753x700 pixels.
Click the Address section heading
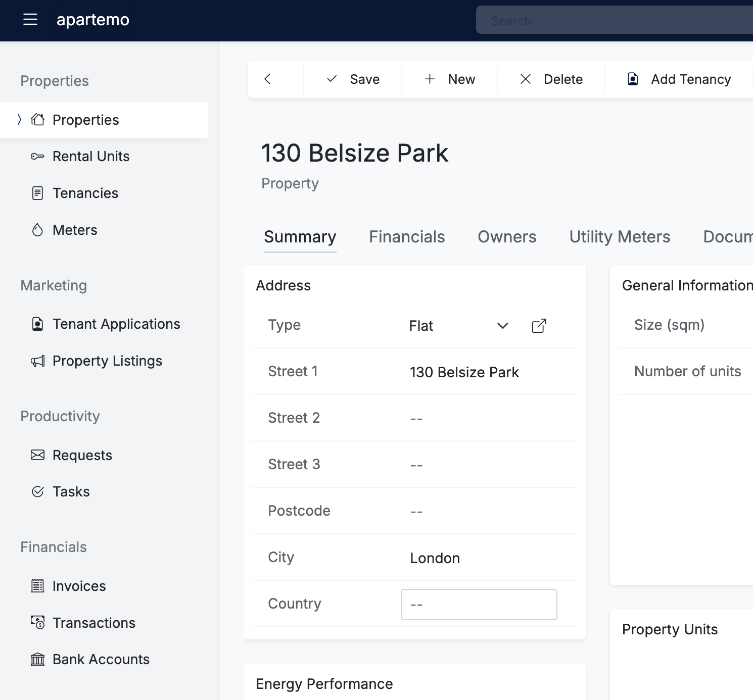point(283,285)
